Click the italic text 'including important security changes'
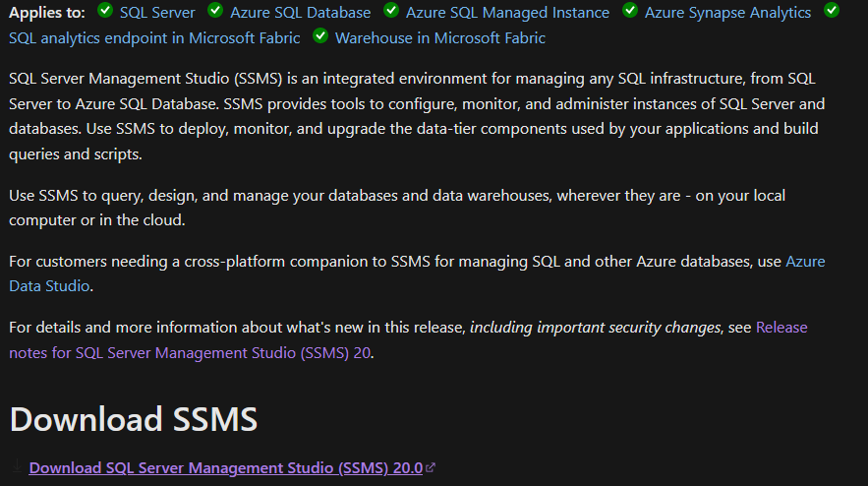The width and height of the screenshot is (868, 486). 595,328
